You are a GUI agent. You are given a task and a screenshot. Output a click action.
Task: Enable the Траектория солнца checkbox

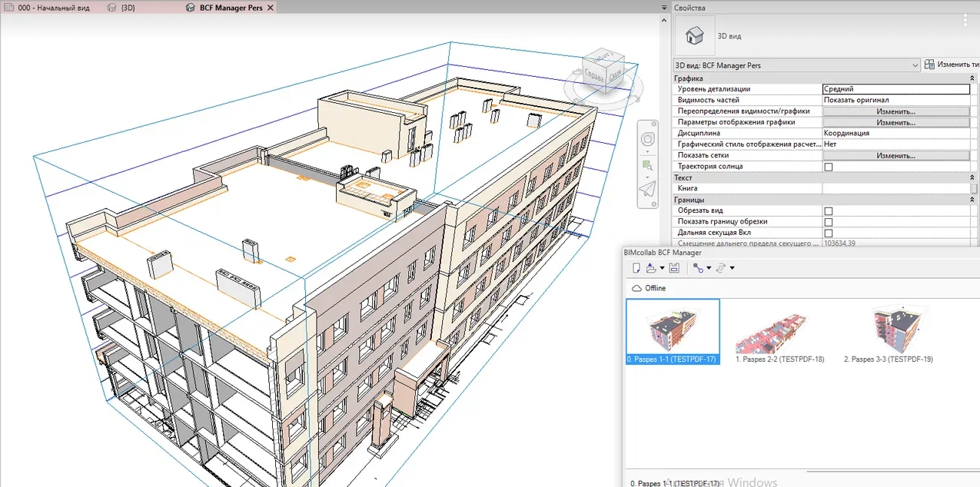[x=829, y=167]
